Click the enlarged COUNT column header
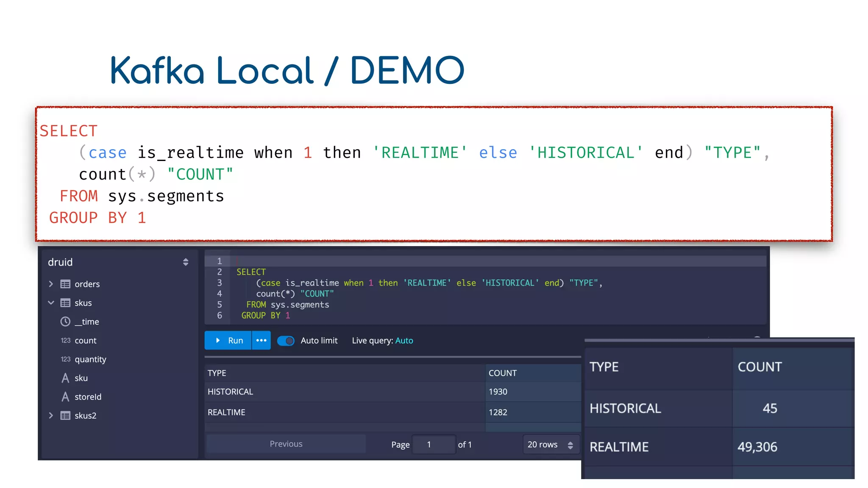Image resolution: width=868 pixels, height=488 pixels. tap(759, 366)
